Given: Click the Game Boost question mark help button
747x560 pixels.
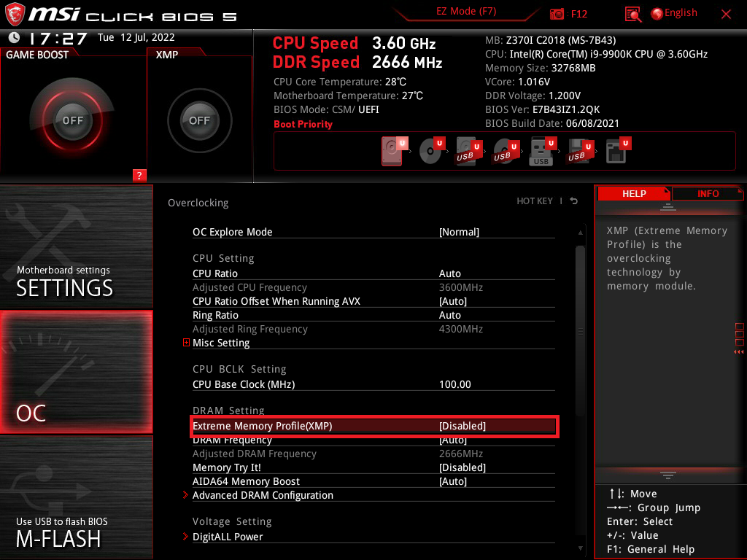Looking at the screenshot, I should (x=139, y=175).
